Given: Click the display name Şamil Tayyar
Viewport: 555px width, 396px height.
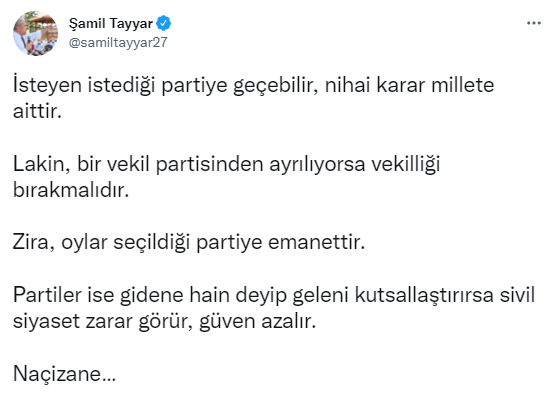Looking at the screenshot, I should (x=111, y=23).
